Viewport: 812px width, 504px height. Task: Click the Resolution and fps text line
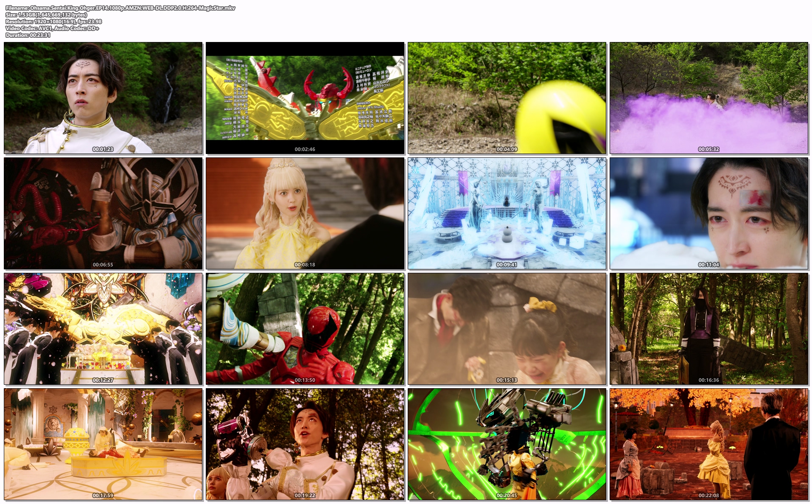[54, 22]
